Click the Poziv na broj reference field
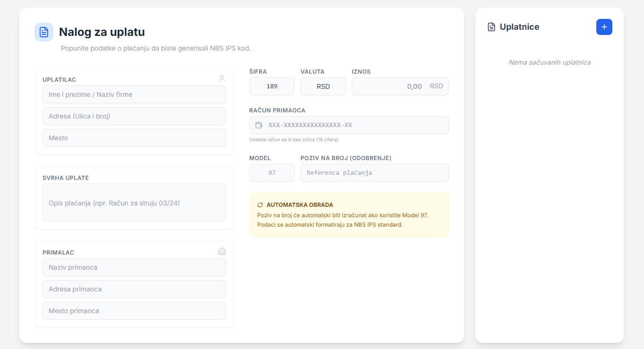 tap(374, 173)
